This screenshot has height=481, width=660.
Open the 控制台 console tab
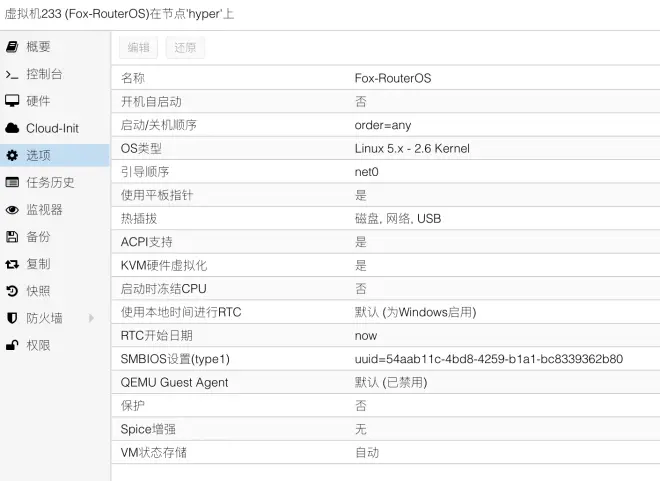click(x=55, y=74)
